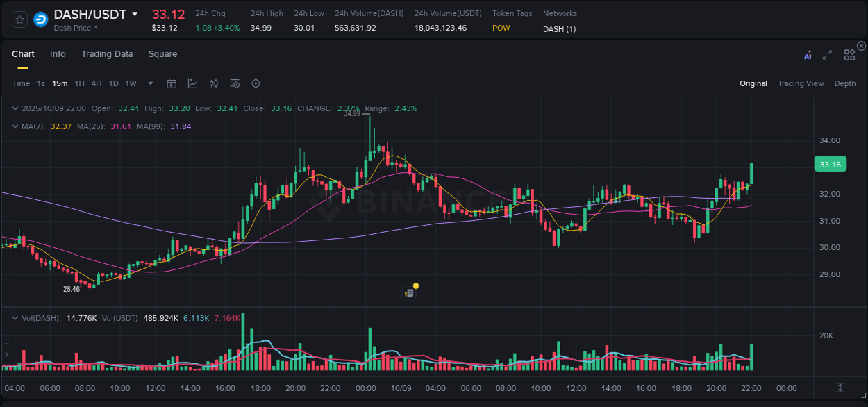
Task: Collapse the MA indicator info row
Action: [15, 126]
